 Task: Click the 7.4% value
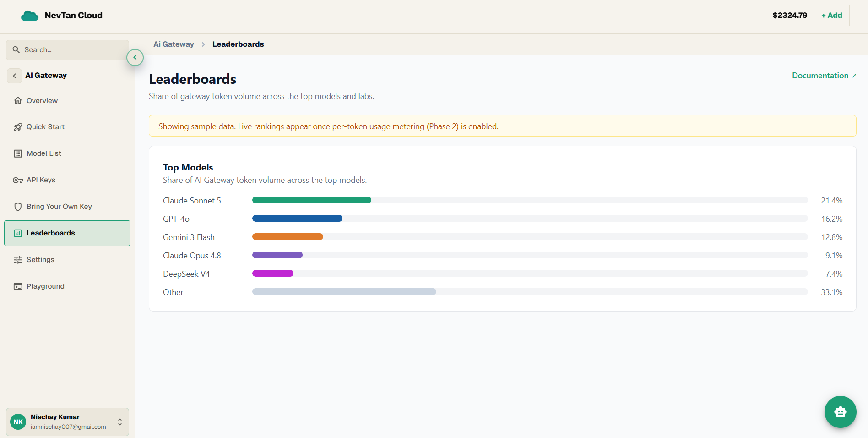click(x=834, y=274)
